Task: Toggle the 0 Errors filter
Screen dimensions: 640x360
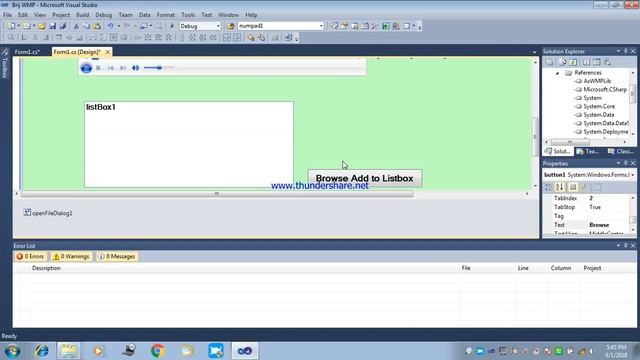Action: point(30,256)
